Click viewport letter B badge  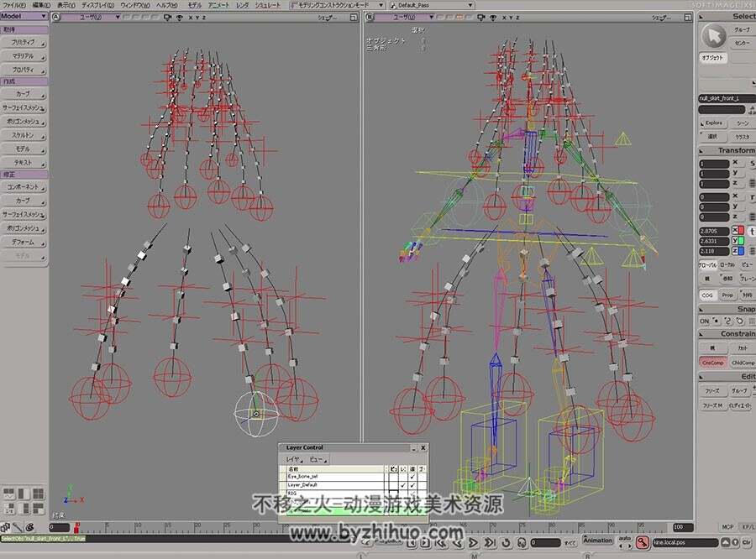tap(370, 18)
